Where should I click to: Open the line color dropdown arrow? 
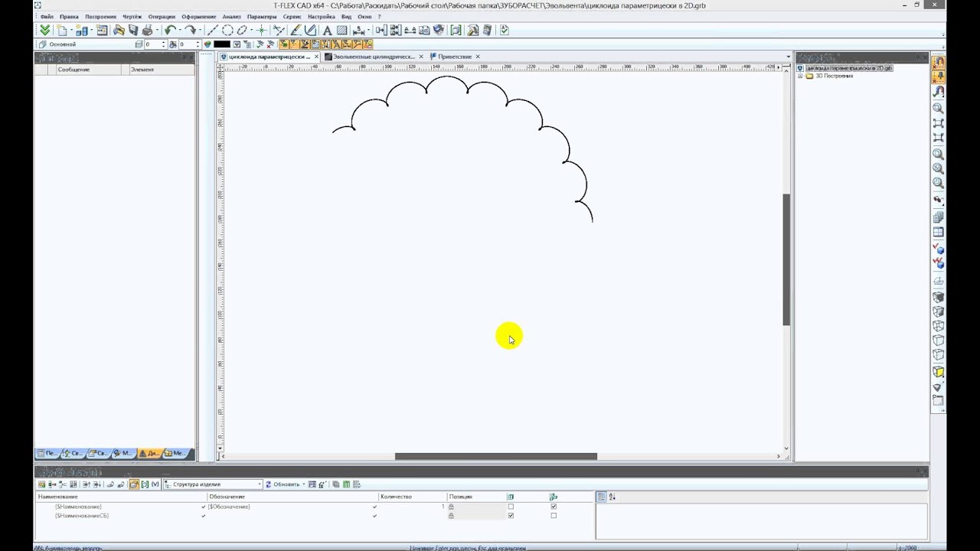tap(237, 44)
